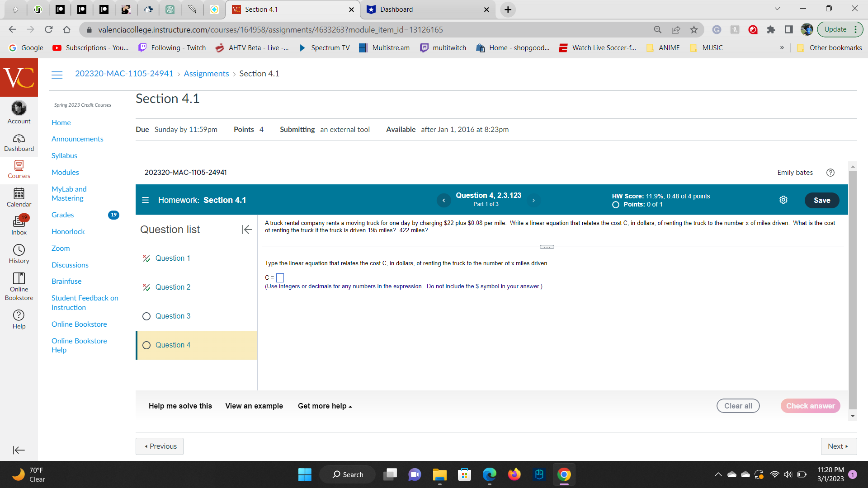Image resolution: width=868 pixels, height=488 pixels.
Task: Select the Question 3 radio button
Action: click(146, 316)
